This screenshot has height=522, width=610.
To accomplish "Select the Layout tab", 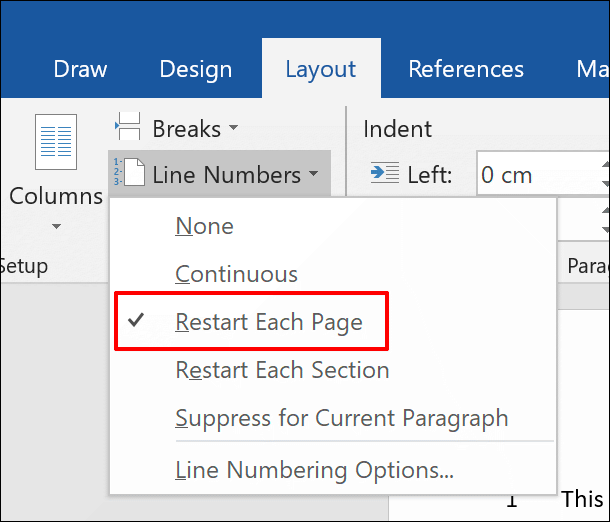I will coord(320,69).
